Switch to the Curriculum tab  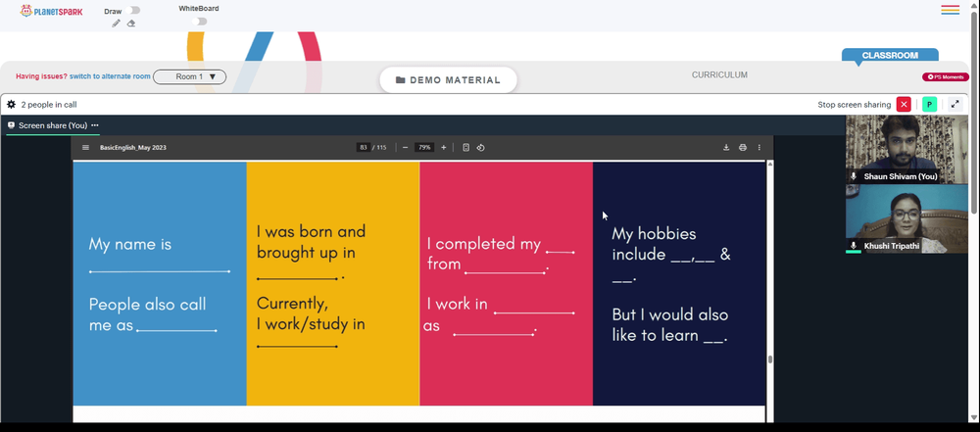pos(719,75)
